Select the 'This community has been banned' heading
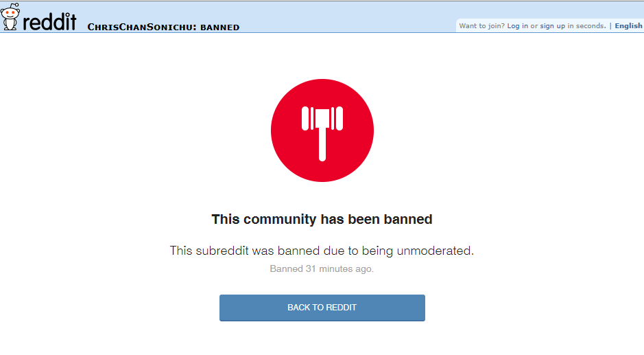This screenshot has height=355, width=644. (x=322, y=219)
